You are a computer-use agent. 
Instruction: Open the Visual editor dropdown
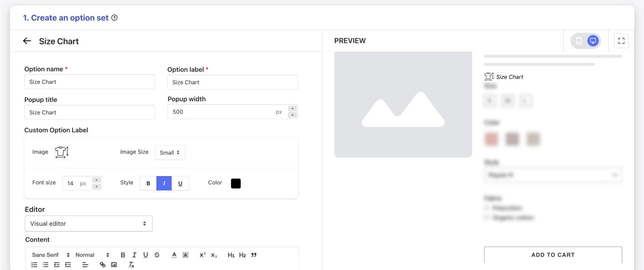(x=88, y=223)
